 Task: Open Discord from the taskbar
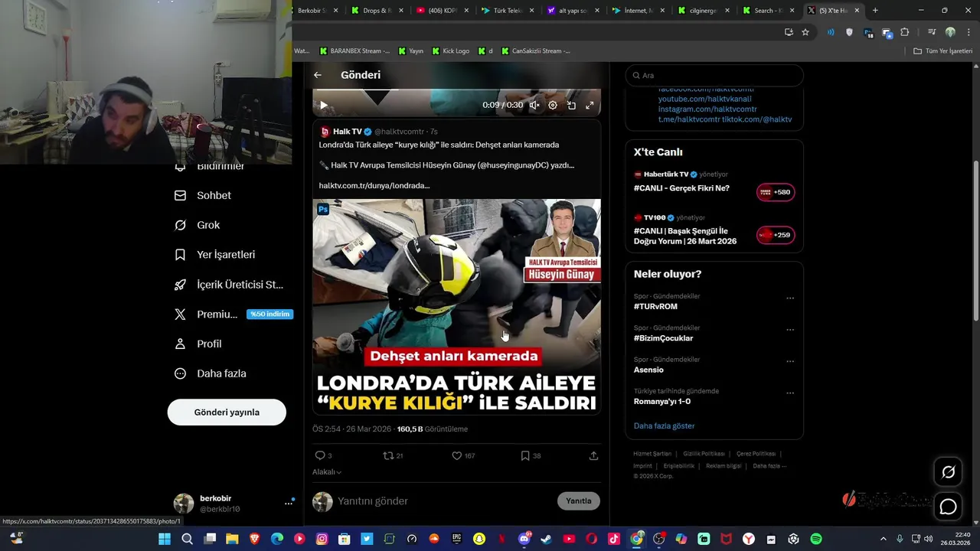pyautogui.click(x=524, y=539)
